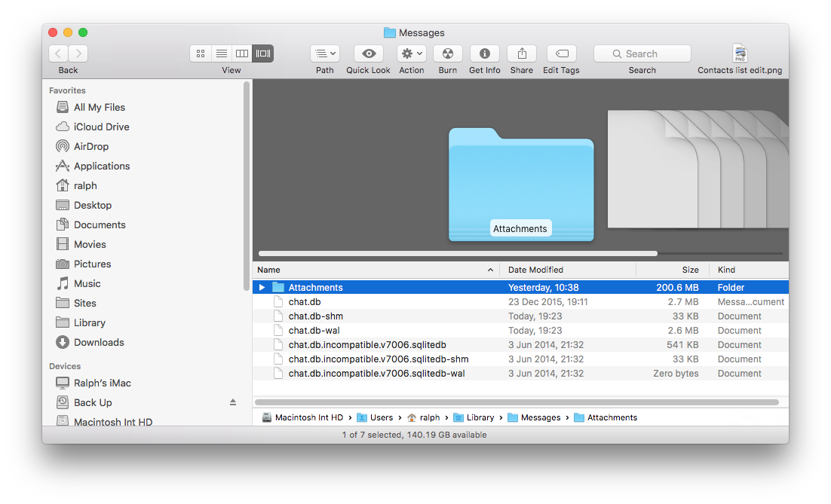Open the Action gear menu
The width and height of the screenshot is (831, 504).
point(412,53)
